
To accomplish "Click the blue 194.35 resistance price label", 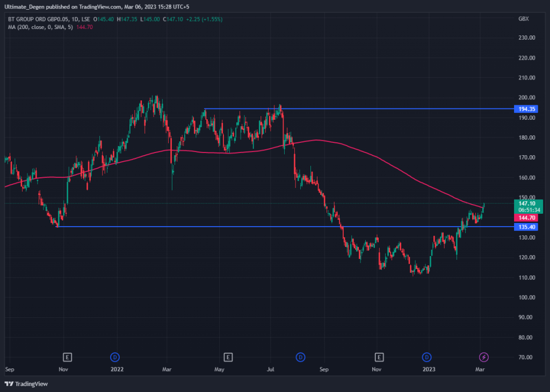I will (527, 109).
